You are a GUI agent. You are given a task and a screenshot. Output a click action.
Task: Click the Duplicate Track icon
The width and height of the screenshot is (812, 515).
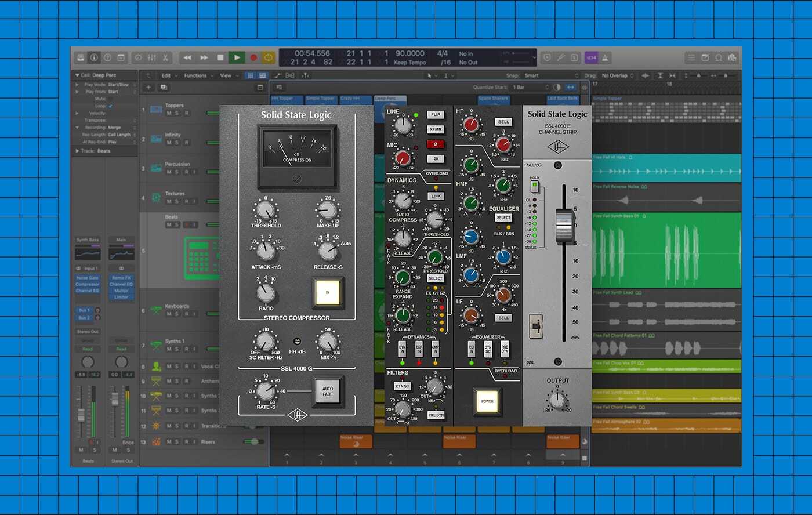[164, 87]
